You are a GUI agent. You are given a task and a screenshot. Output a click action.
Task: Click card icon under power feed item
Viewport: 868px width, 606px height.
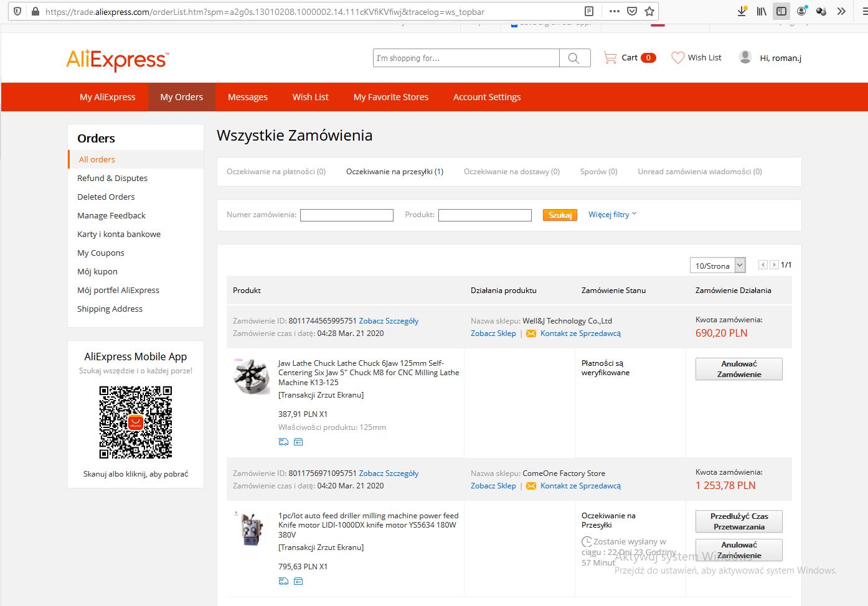(x=298, y=581)
